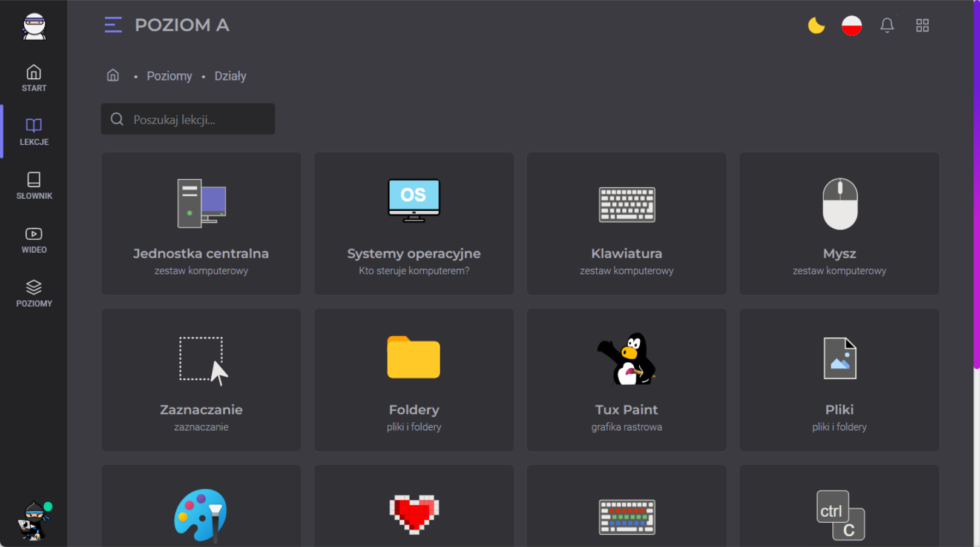Viewport: 980px width, 547px height.
Task: Select LEKCJE in the sidebar
Action: tap(34, 131)
